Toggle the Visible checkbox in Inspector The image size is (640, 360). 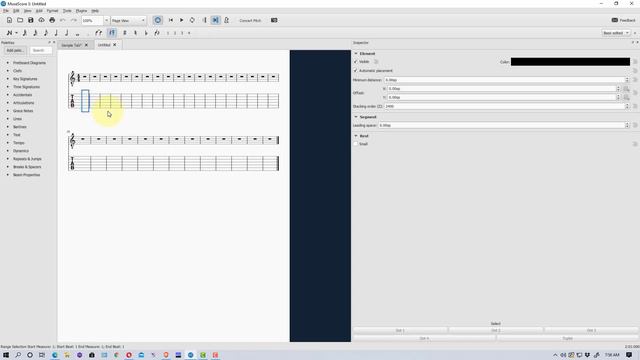[356, 62]
